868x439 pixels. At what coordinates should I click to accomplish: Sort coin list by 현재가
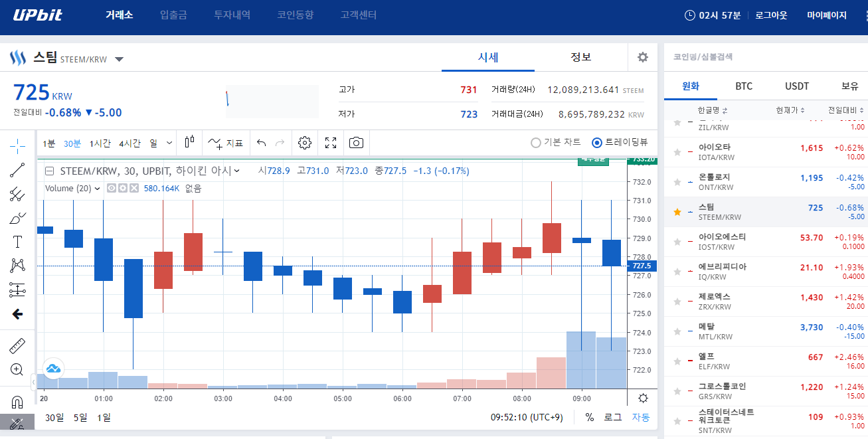790,110
